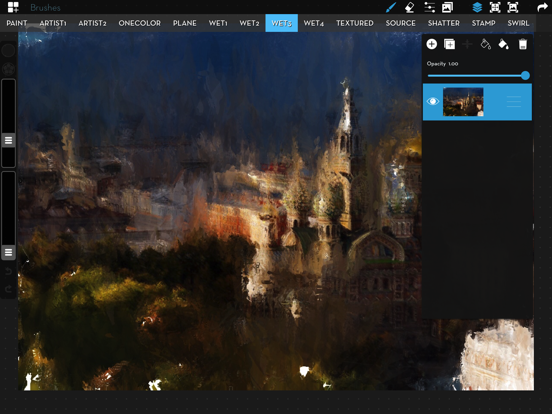Open the image gallery icon
This screenshot has height=414, width=552.
click(447, 7)
